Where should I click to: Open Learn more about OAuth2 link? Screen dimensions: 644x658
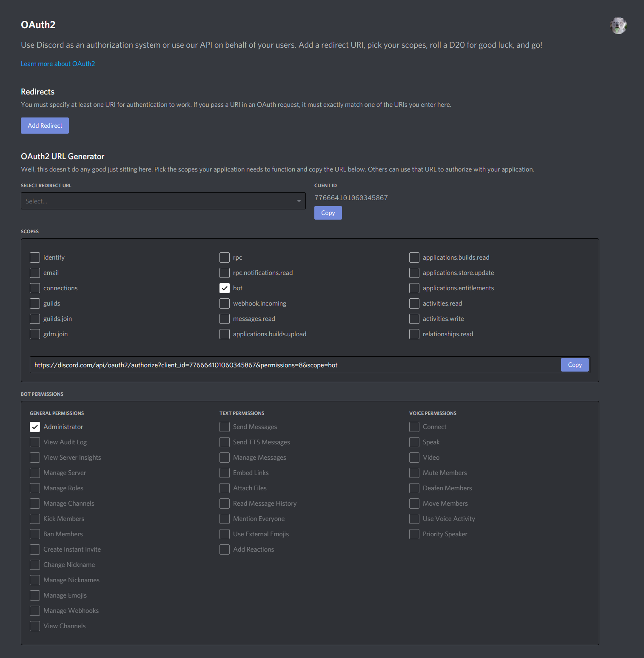coord(58,64)
